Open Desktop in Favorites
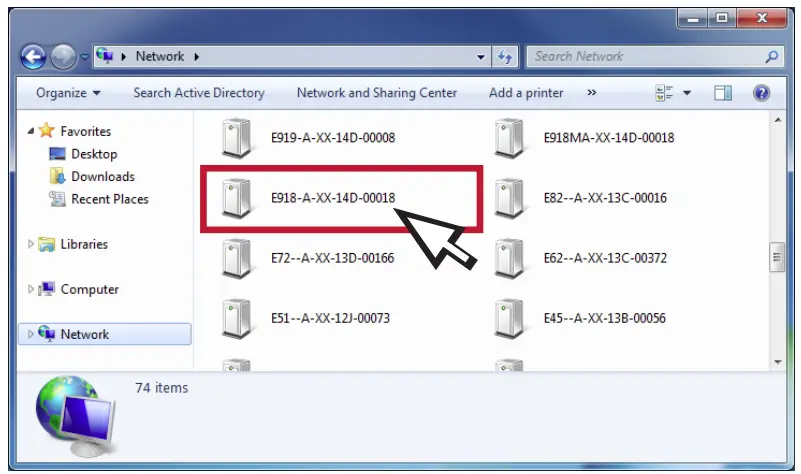 click(x=94, y=154)
